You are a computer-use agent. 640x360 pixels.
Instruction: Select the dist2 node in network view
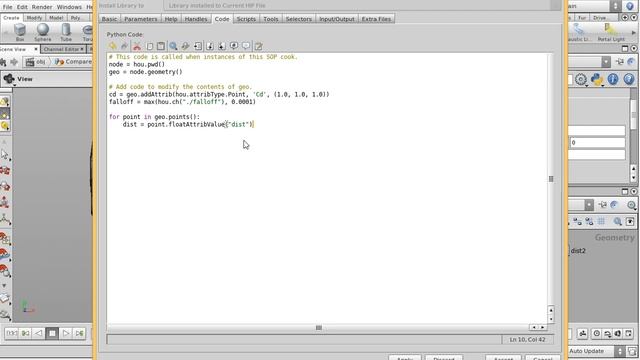pos(578,251)
